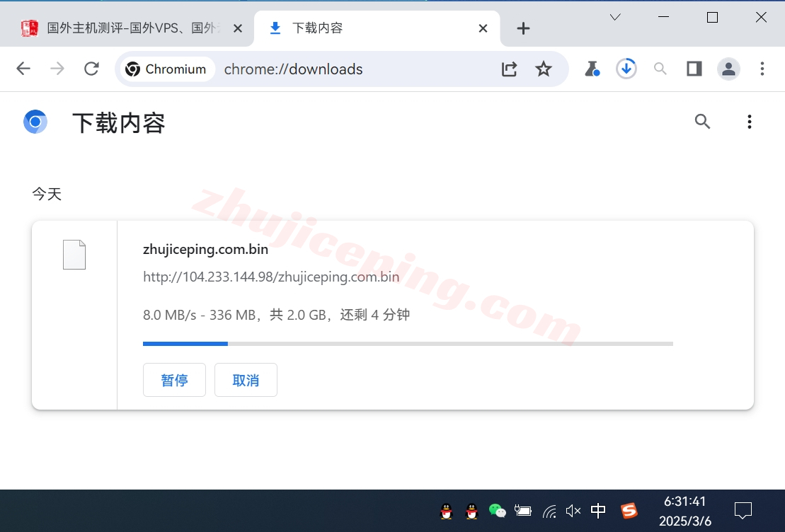Select the 下载内容 tab
This screenshot has height=532, width=785.
click(x=377, y=28)
